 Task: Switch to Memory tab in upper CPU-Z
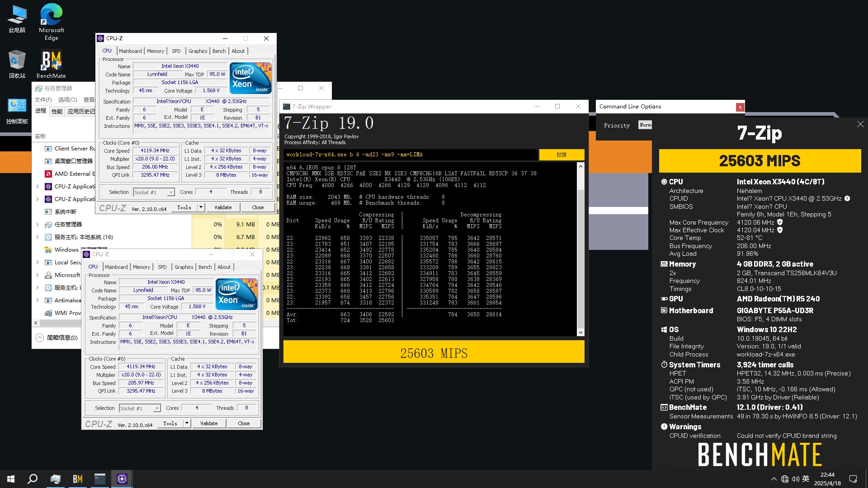tap(156, 51)
